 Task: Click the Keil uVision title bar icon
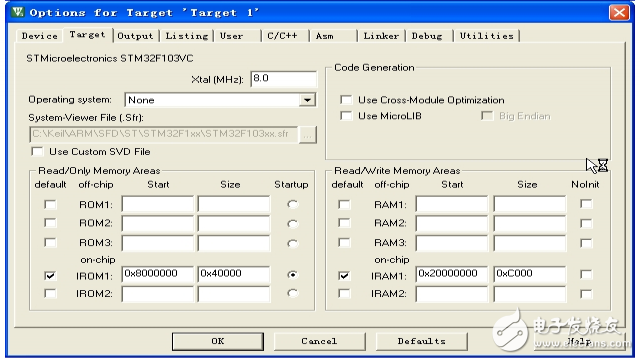coord(17,12)
